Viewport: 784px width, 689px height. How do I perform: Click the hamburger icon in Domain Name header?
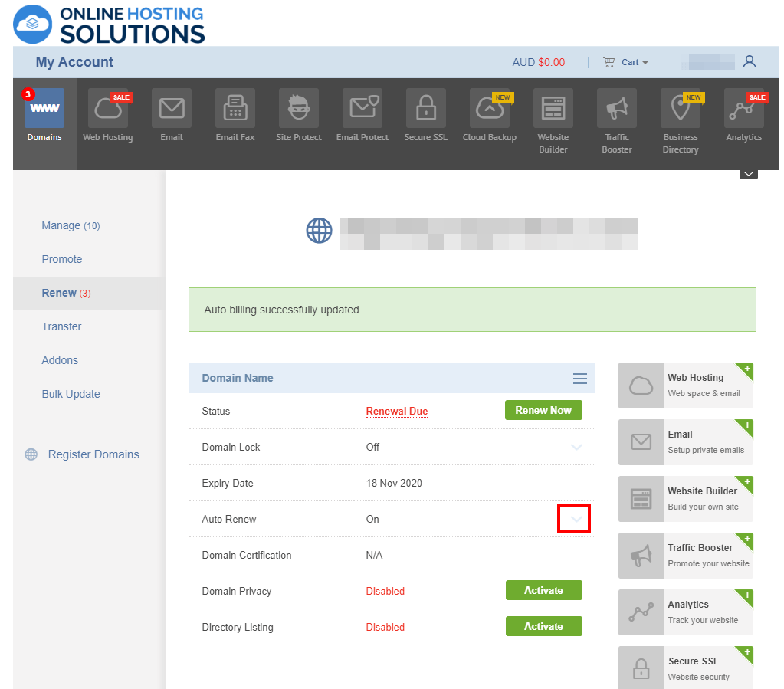(x=579, y=378)
